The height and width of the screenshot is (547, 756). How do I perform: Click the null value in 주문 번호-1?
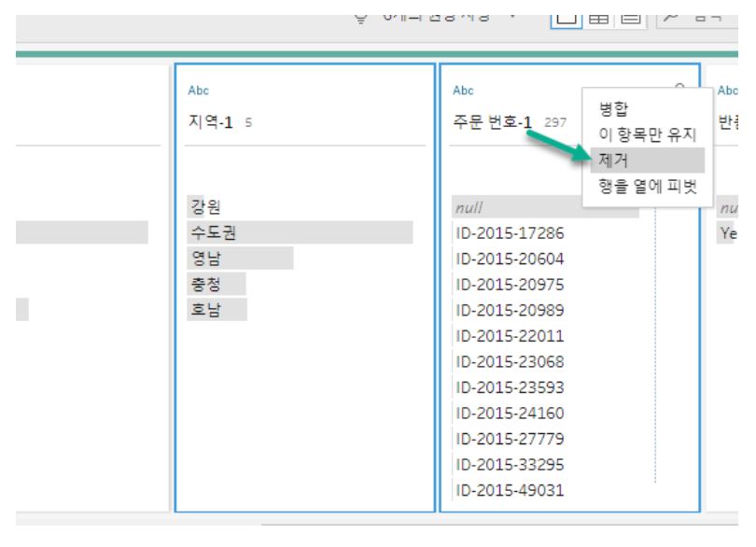click(x=469, y=207)
